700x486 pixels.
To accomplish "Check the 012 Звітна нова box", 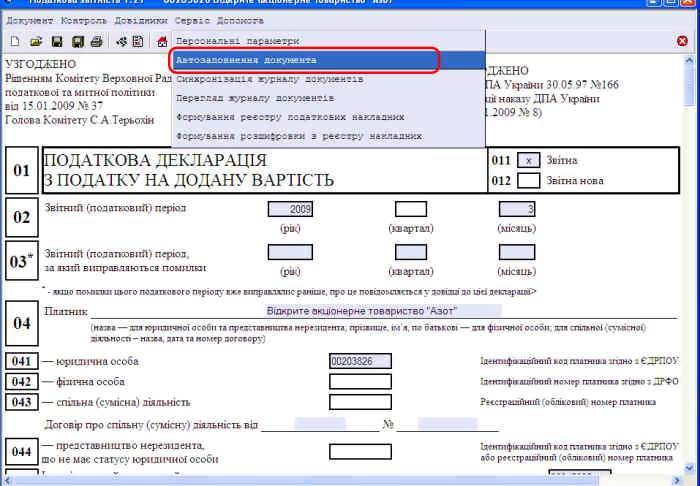I will pos(529,180).
